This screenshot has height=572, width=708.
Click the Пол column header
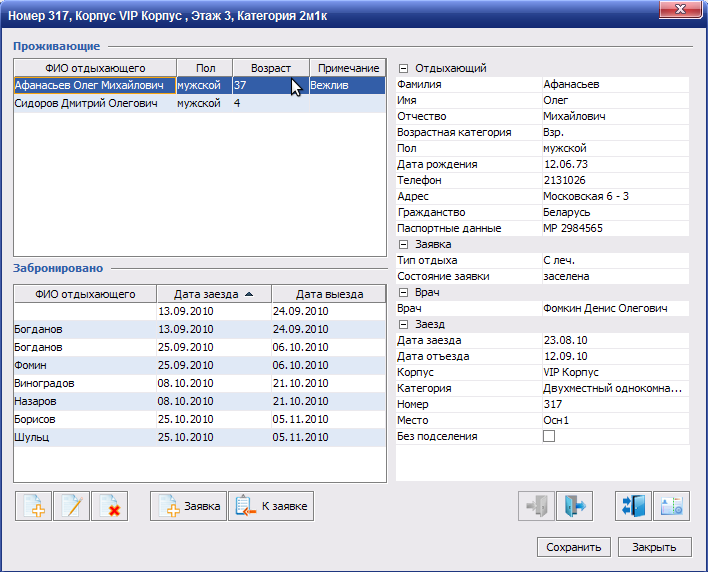205,68
